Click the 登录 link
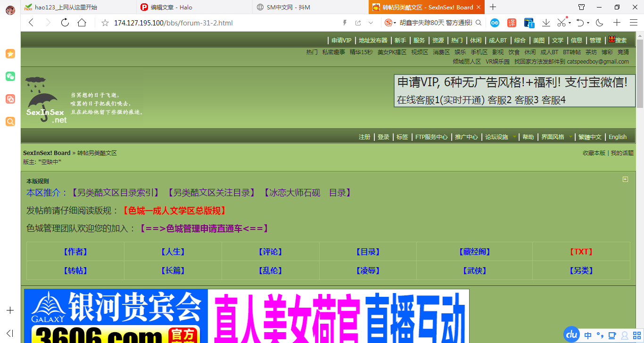The width and height of the screenshot is (644, 343). [x=383, y=137]
